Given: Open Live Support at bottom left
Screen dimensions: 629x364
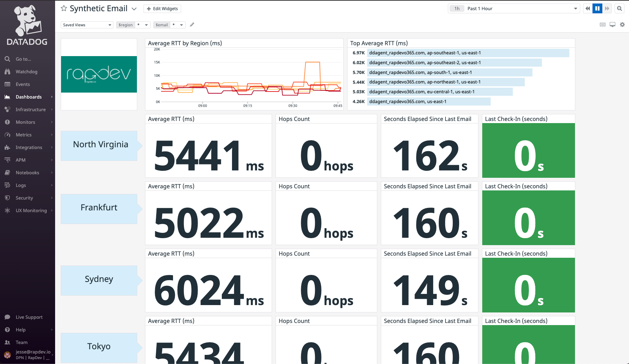Looking at the screenshot, I should (29, 317).
